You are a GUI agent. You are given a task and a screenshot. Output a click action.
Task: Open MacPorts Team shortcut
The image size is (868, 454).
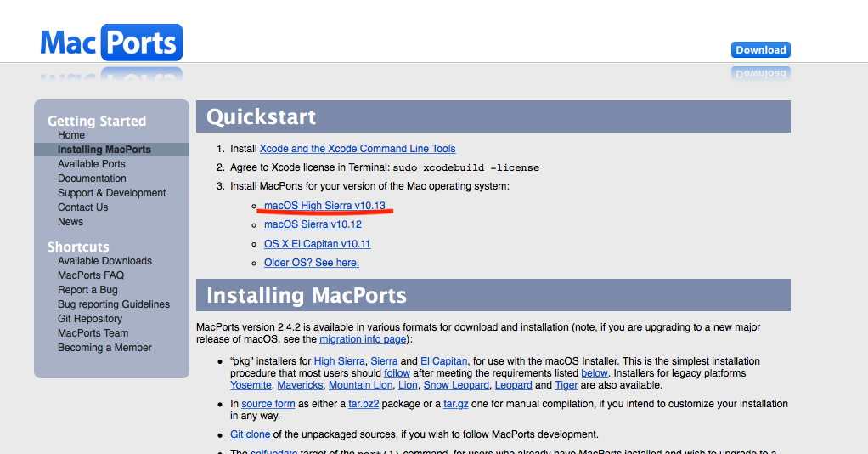coord(93,333)
